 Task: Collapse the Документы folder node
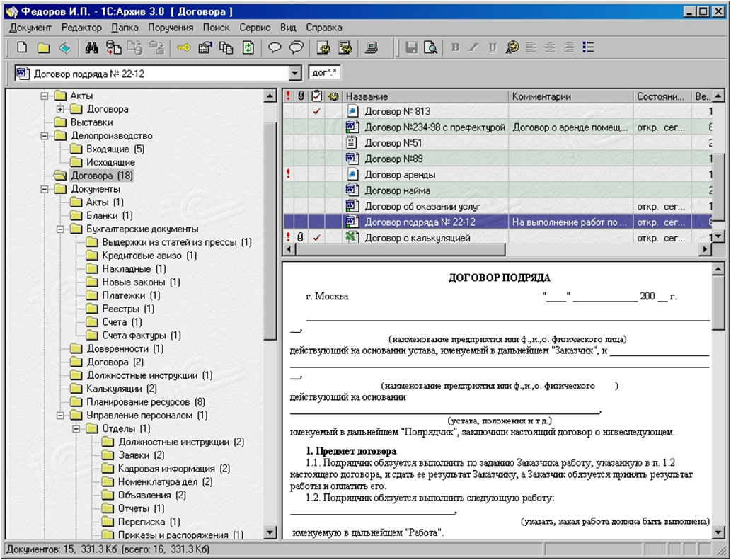[45, 189]
